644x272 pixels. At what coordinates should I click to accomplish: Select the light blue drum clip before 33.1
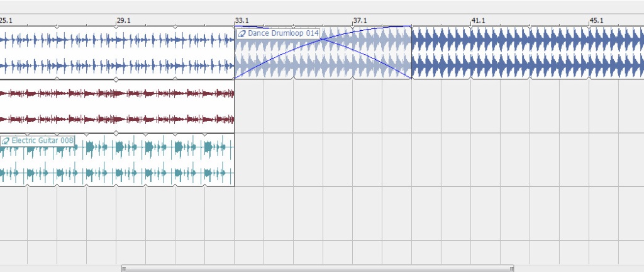point(117,53)
